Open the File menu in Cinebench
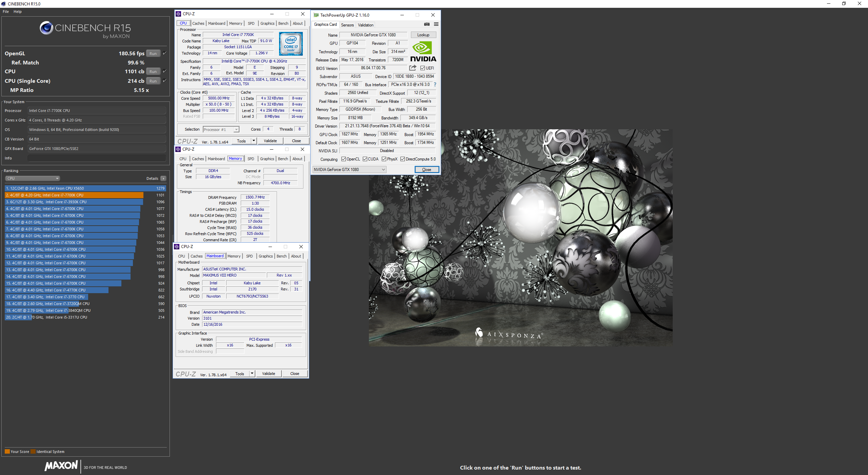 point(6,12)
